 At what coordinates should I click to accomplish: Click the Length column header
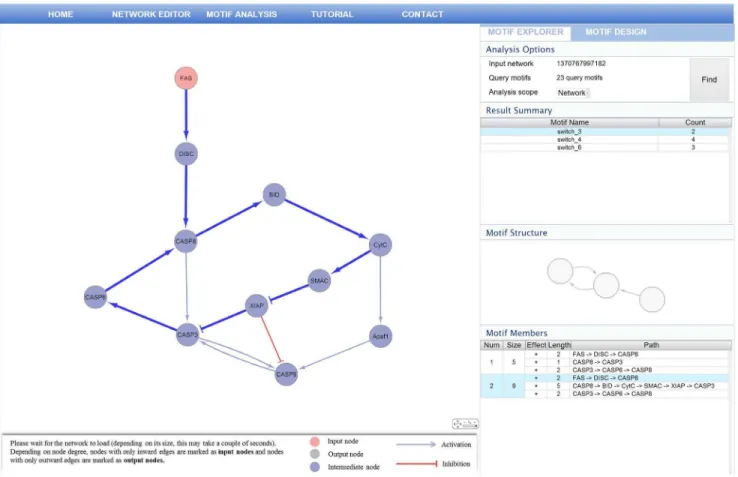click(x=559, y=345)
